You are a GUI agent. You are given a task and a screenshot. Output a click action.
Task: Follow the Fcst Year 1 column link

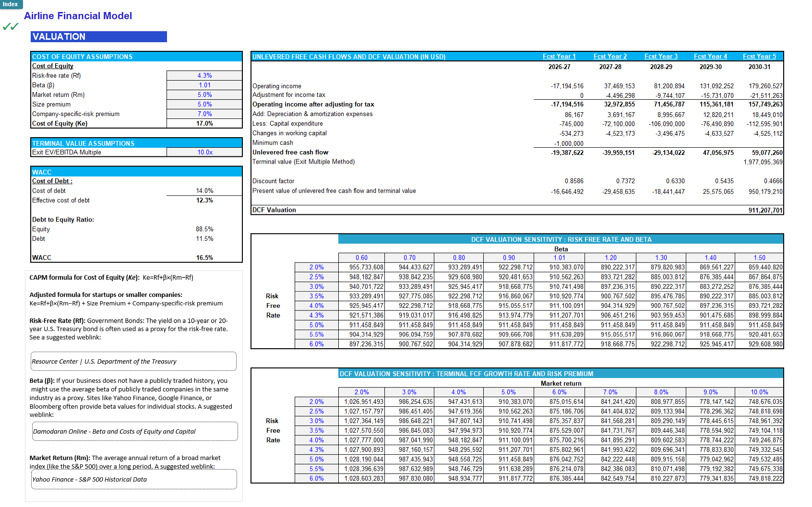coord(560,56)
